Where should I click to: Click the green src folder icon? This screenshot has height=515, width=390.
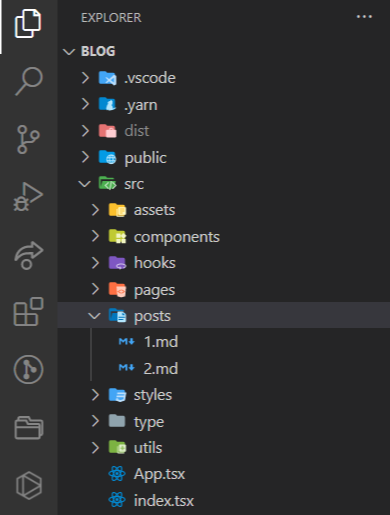[x=108, y=184]
